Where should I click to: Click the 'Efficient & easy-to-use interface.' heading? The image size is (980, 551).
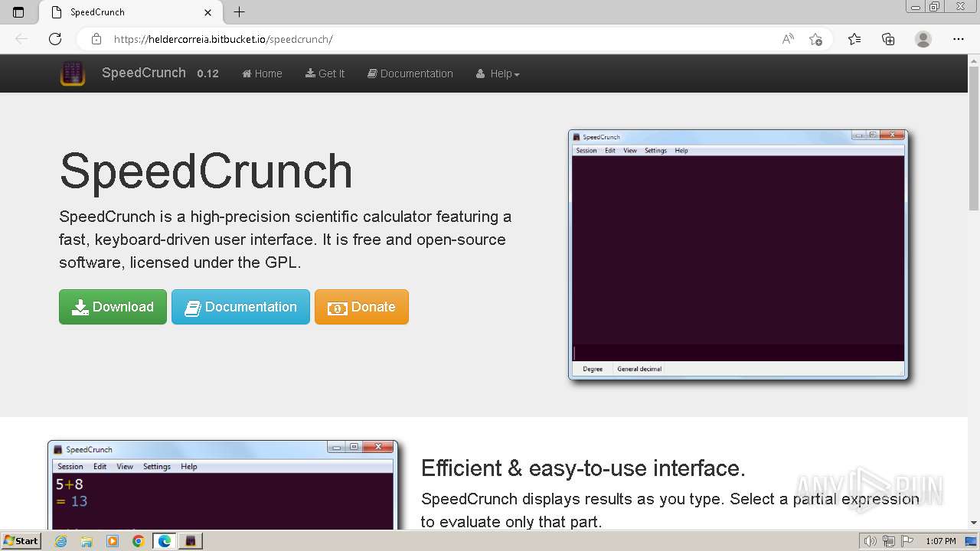[x=583, y=468]
